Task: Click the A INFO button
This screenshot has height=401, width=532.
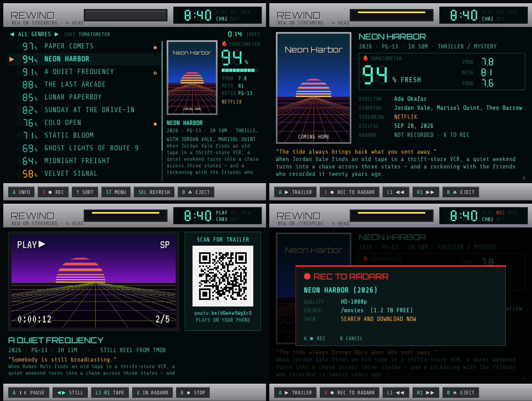Action: 21,192
